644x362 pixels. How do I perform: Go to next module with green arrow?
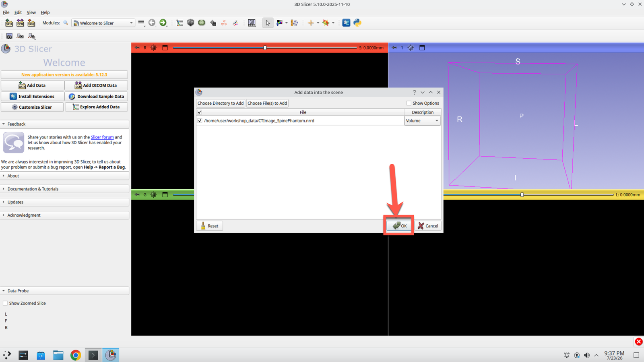click(x=163, y=23)
